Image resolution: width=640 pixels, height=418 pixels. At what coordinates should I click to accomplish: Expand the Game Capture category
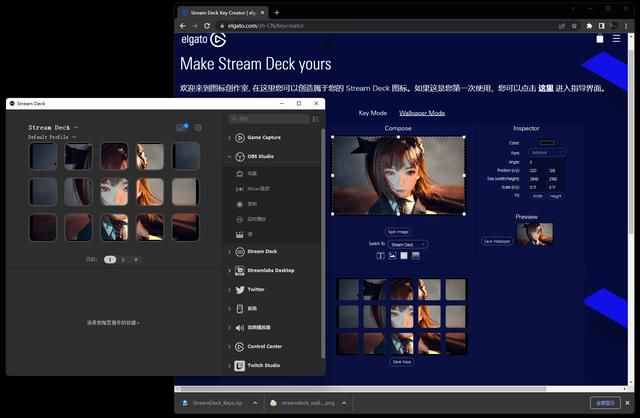pyautogui.click(x=229, y=138)
